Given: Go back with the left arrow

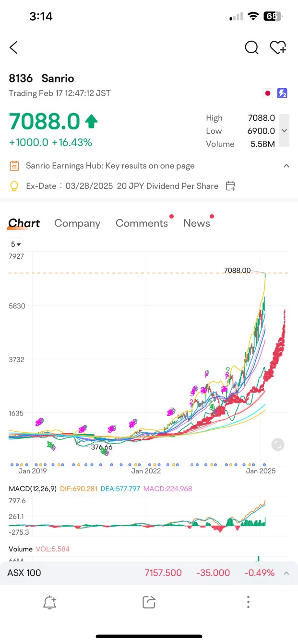Looking at the screenshot, I should pyautogui.click(x=13, y=47).
